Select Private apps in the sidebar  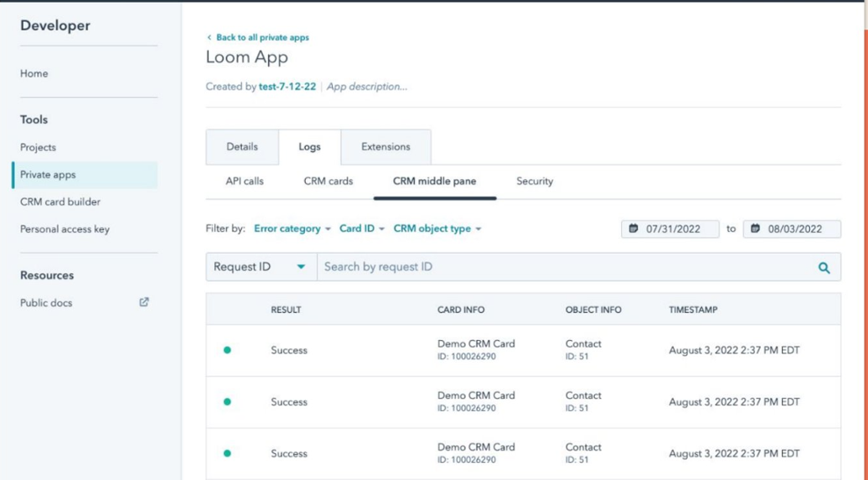85,175
